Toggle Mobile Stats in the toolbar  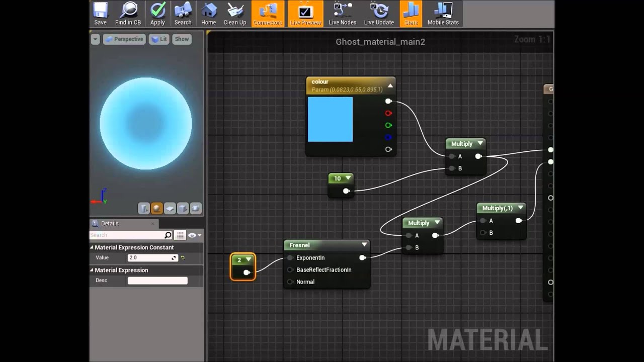tap(443, 14)
